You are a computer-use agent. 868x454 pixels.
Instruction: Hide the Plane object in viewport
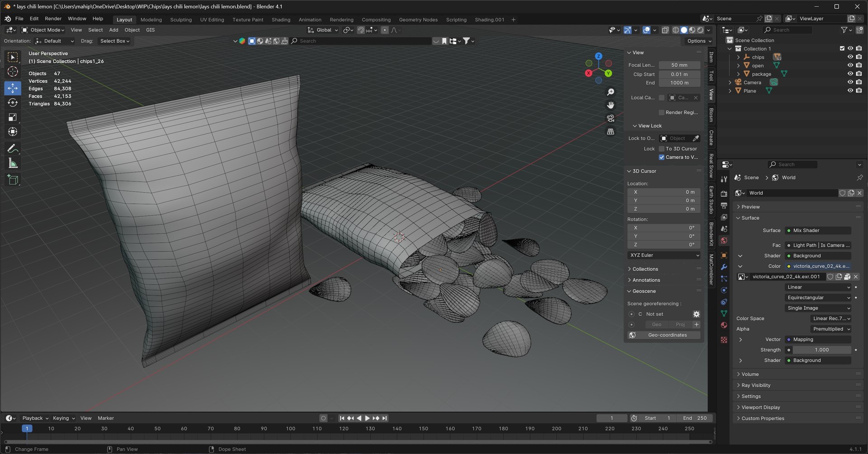(x=850, y=91)
